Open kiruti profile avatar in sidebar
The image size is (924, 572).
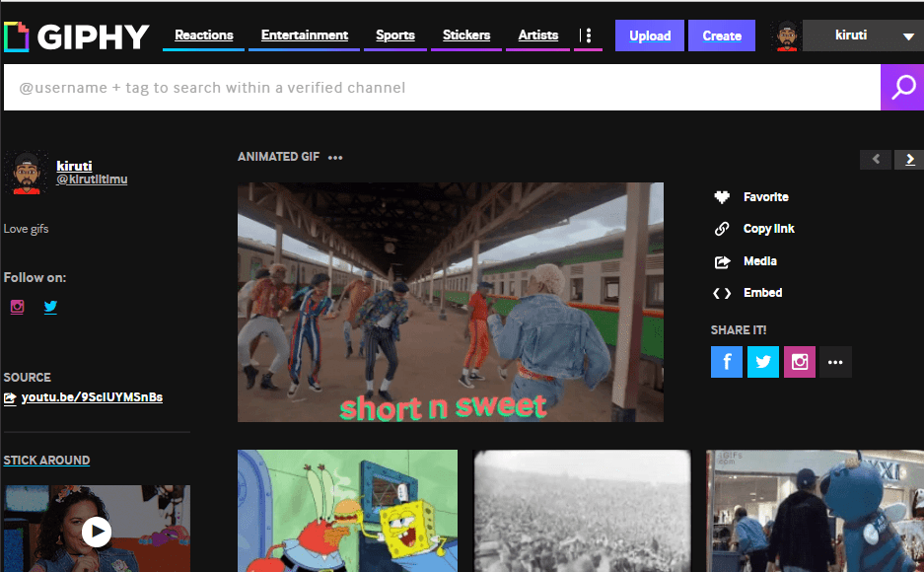click(x=26, y=173)
